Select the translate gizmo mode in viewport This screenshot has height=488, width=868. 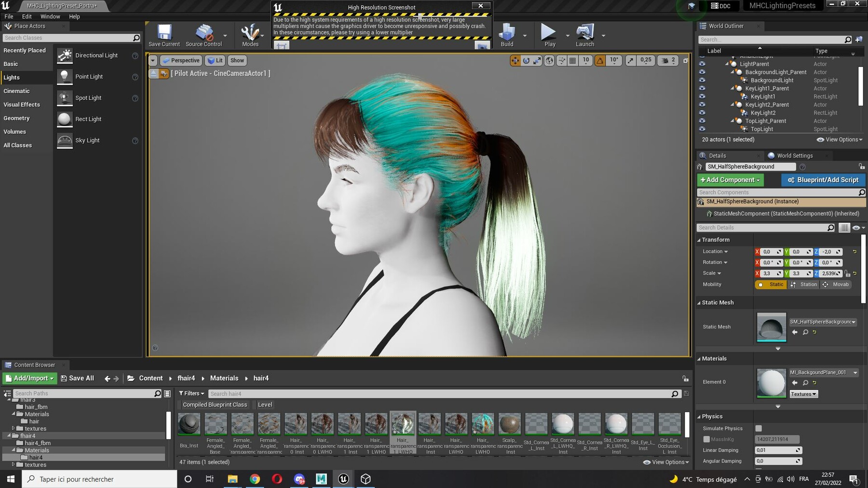click(x=515, y=60)
